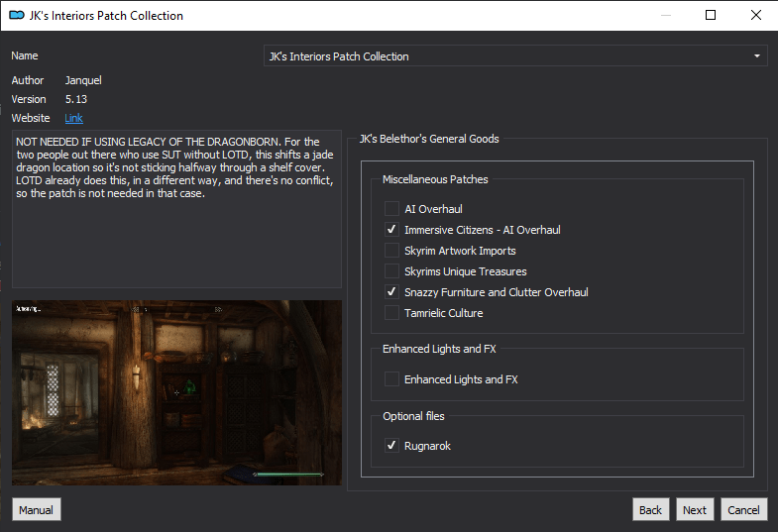The height and width of the screenshot is (532, 778).
Task: Enable the Enhanced Lights and FX option
Action: click(x=391, y=379)
